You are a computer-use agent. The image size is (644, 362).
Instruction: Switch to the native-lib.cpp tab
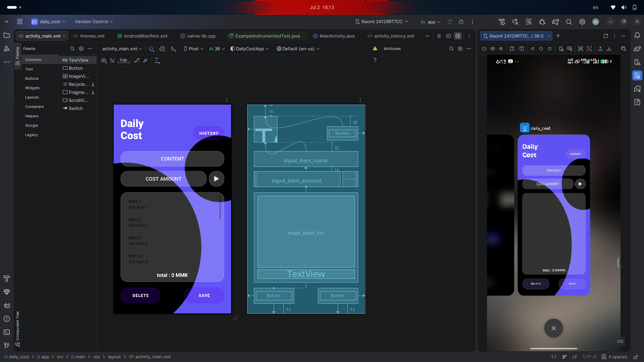click(x=198, y=36)
